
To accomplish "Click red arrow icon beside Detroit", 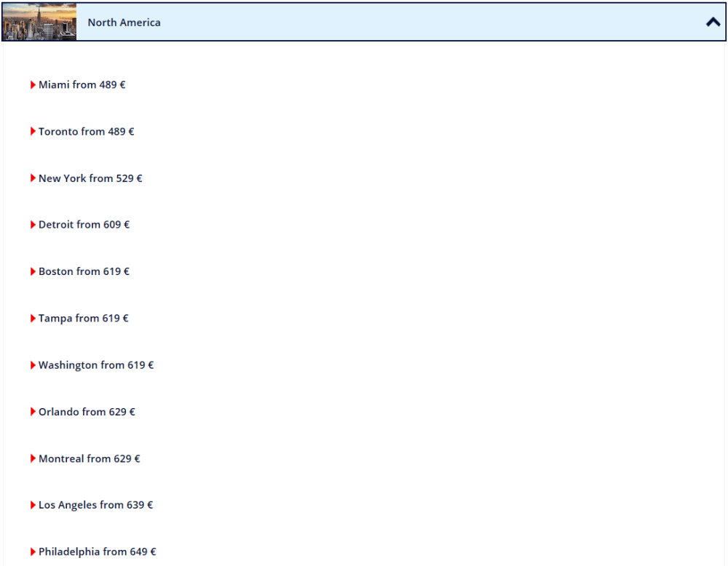I will point(33,225).
